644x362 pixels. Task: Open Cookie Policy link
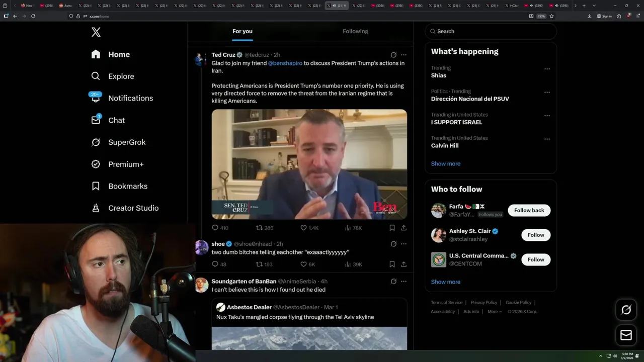point(518,303)
